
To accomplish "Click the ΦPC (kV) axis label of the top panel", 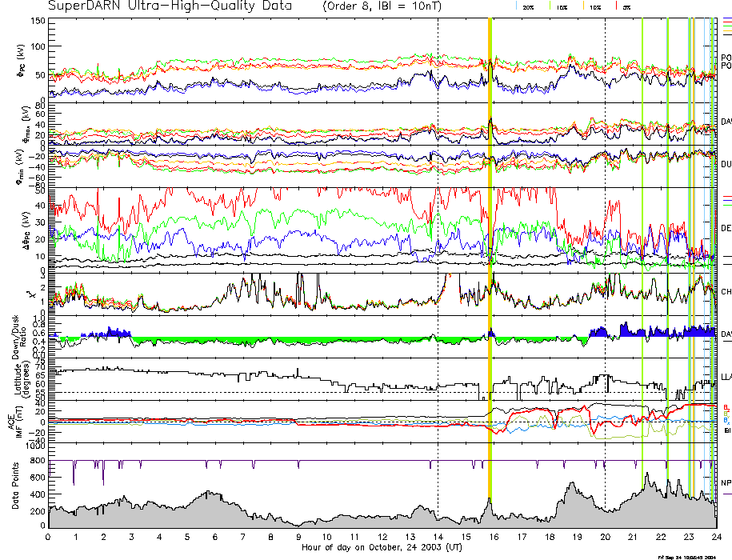I will pos(22,60).
